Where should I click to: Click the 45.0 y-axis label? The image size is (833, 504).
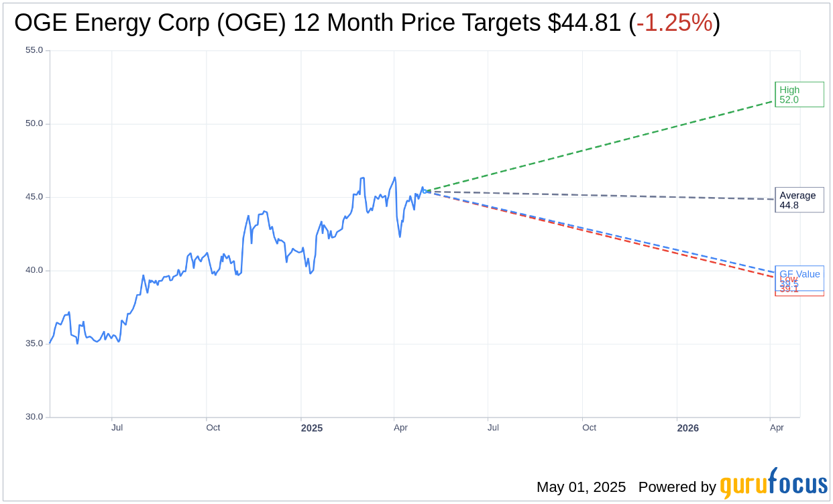34,197
